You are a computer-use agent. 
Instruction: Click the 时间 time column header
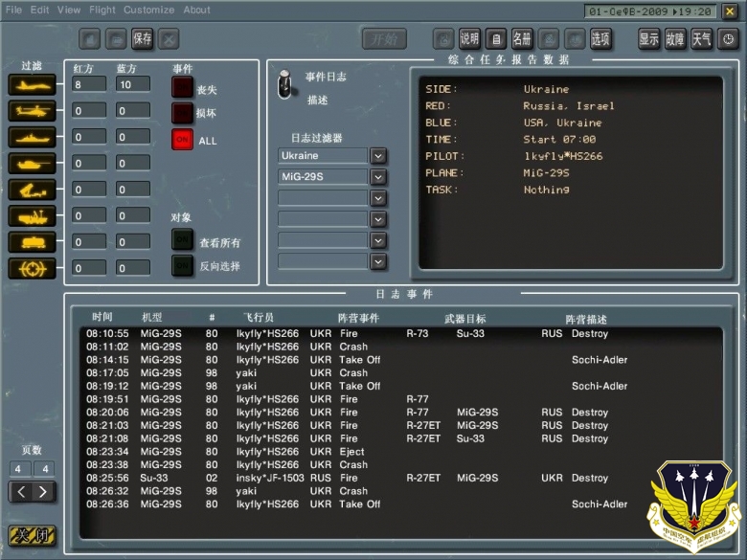(x=102, y=317)
